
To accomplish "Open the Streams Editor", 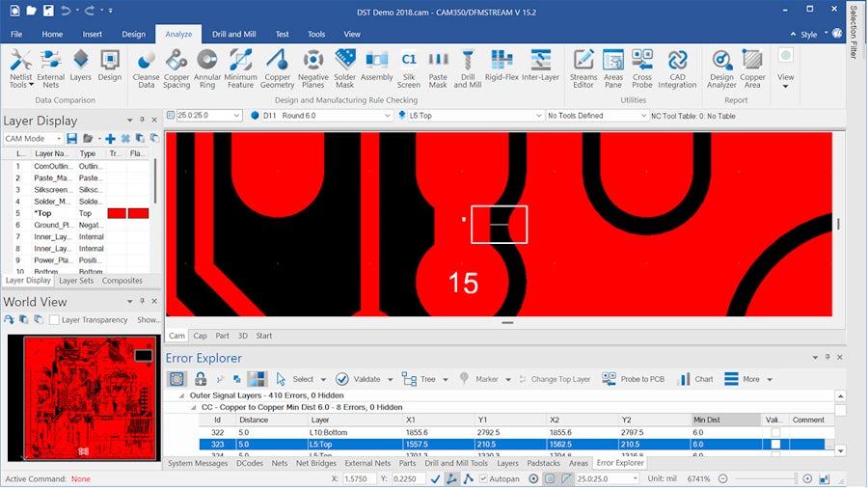I will tap(583, 68).
